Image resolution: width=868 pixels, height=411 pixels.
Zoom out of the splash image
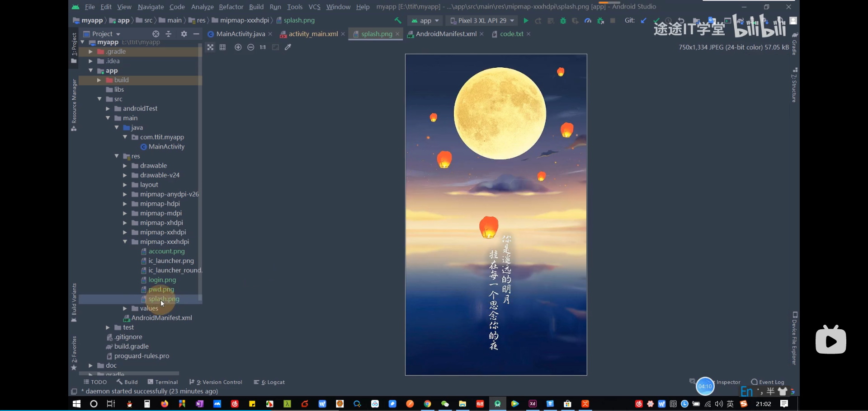tap(250, 47)
